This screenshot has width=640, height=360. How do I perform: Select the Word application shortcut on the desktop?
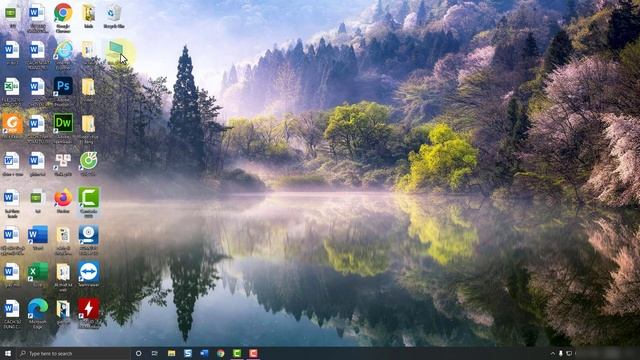click(x=38, y=235)
